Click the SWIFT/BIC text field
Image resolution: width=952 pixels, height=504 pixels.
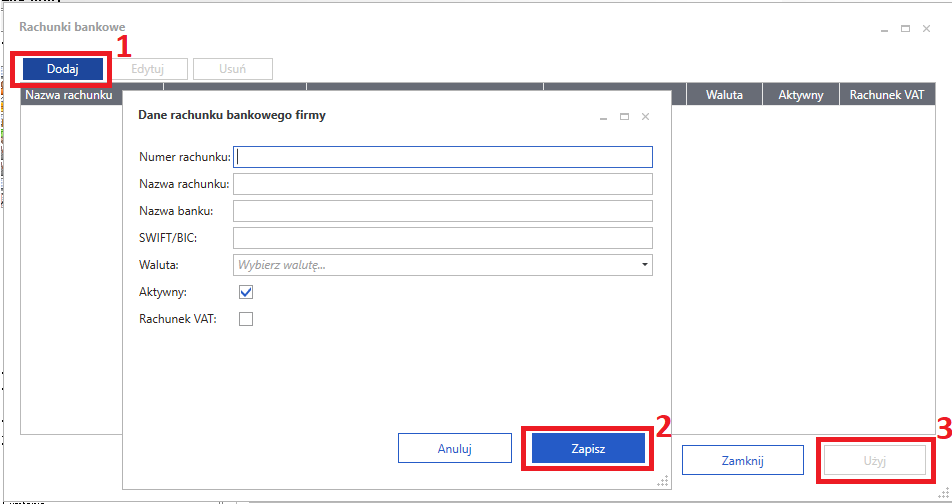pyautogui.click(x=443, y=238)
